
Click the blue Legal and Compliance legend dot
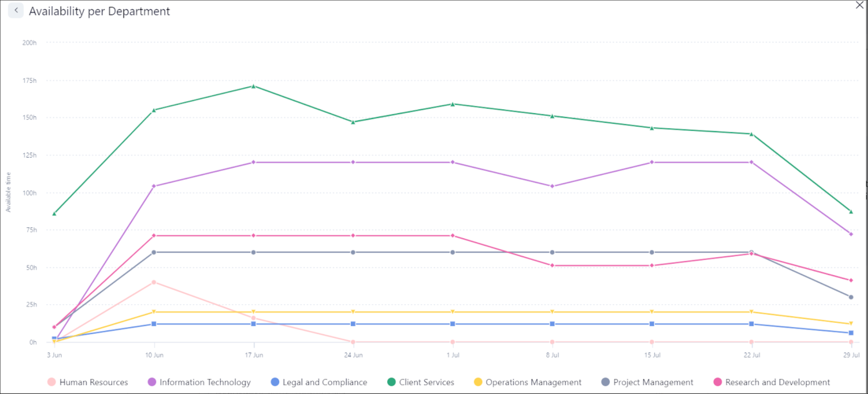274,382
